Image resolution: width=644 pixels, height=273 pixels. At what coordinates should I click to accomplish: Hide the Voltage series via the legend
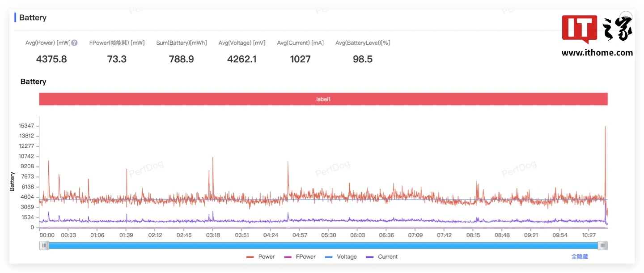[x=341, y=257]
